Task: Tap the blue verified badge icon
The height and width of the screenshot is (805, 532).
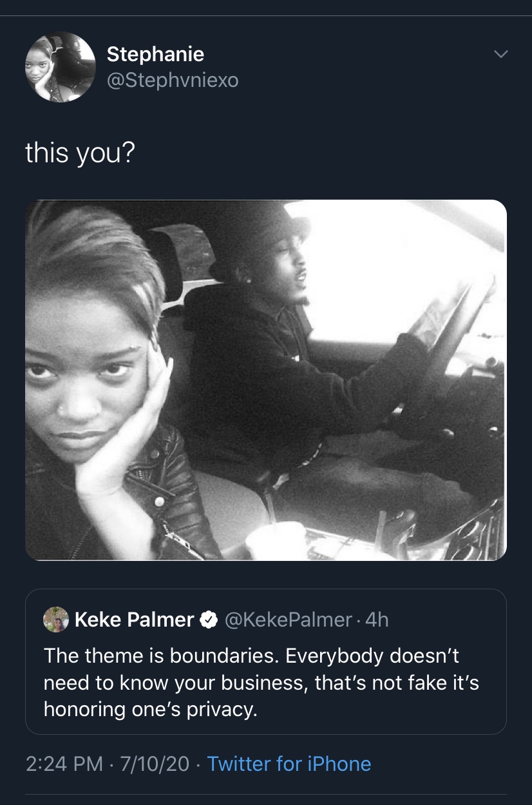Action: point(208,620)
